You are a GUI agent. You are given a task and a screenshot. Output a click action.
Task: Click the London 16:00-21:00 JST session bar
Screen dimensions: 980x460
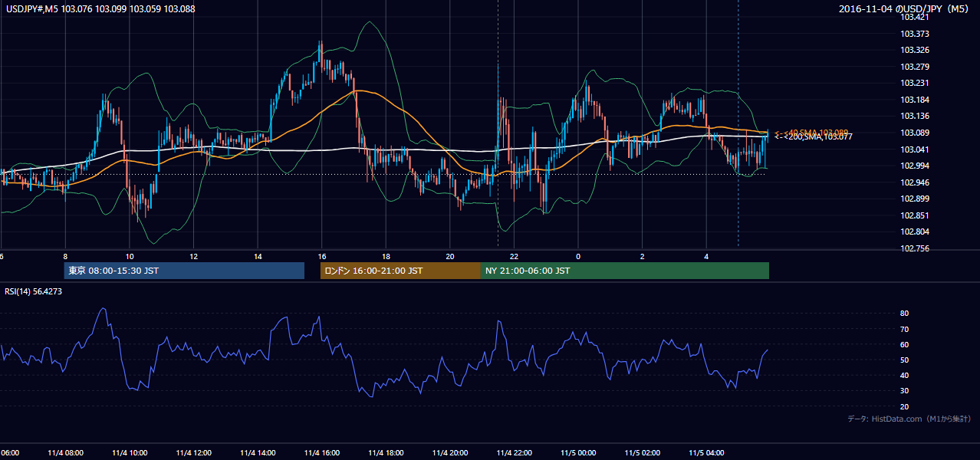point(400,271)
